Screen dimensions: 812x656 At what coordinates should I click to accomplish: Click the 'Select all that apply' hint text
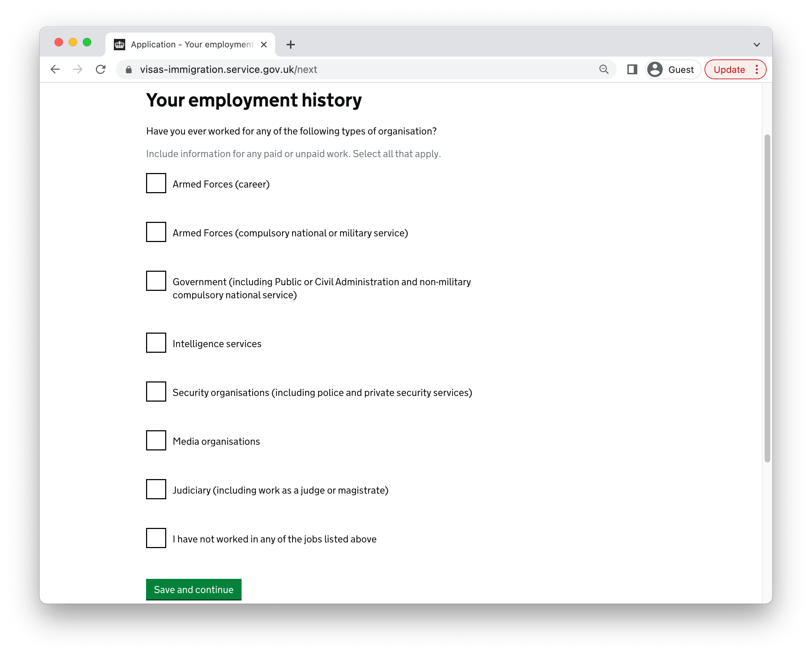pos(396,154)
